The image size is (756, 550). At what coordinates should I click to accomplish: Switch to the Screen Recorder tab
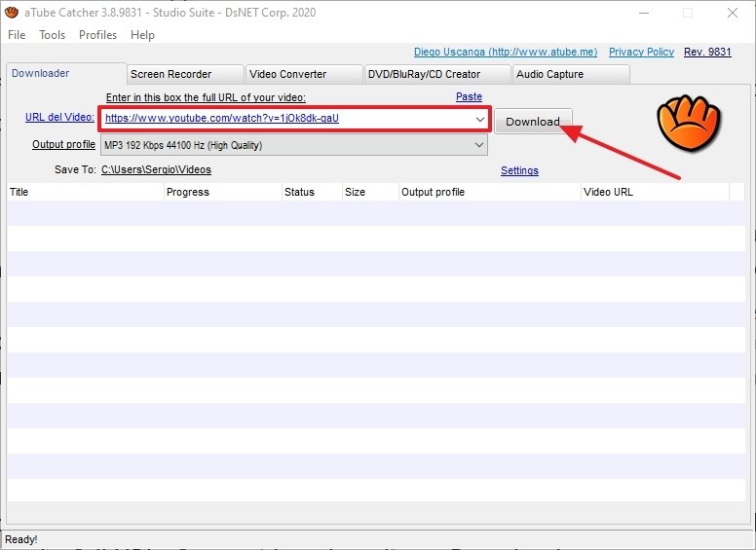click(x=185, y=74)
